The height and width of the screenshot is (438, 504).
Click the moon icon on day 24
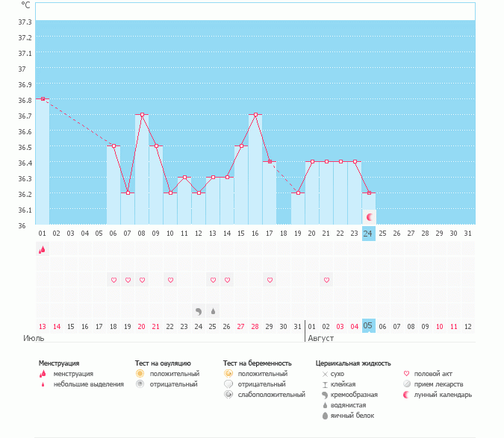click(x=368, y=216)
